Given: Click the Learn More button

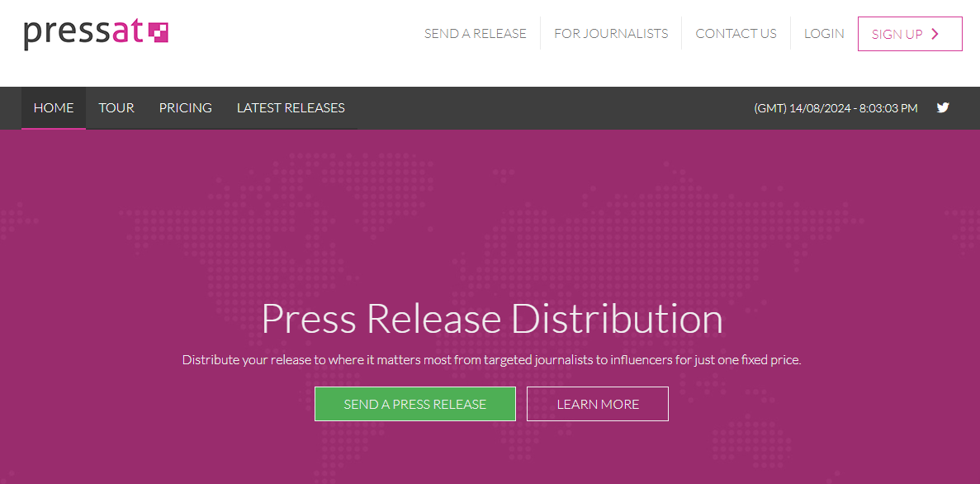Looking at the screenshot, I should pyautogui.click(x=598, y=404).
